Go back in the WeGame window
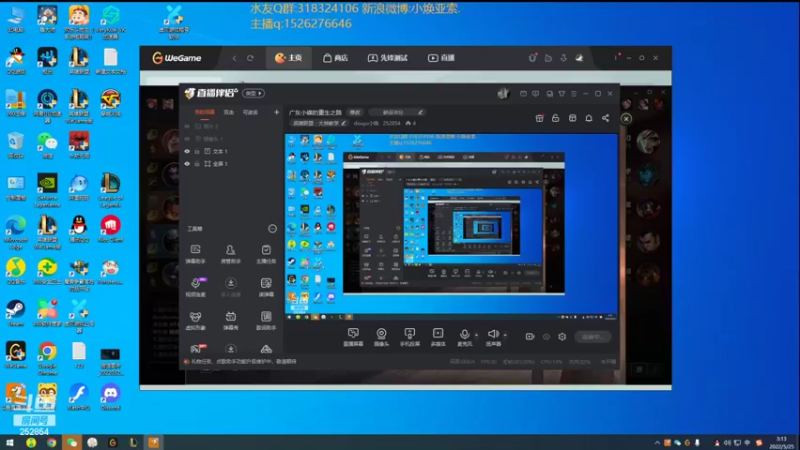This screenshot has width=800, height=450. point(235,58)
